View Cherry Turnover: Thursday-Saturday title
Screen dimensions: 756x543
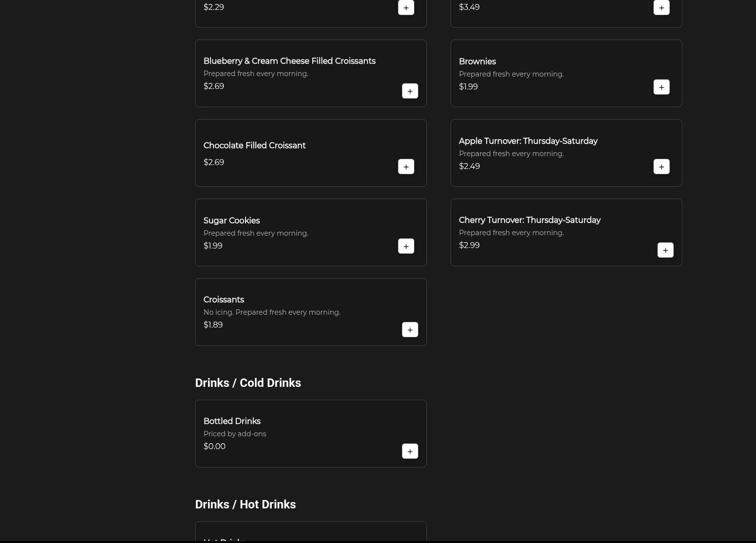point(529,220)
